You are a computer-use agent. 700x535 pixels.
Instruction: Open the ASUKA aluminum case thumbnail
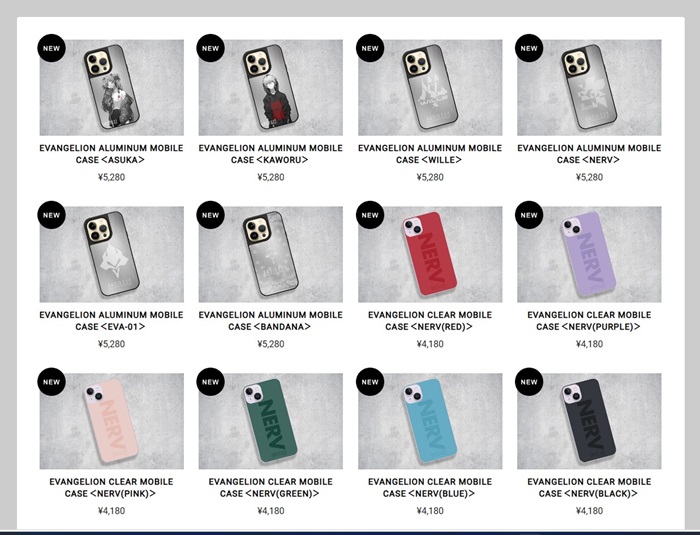112,88
